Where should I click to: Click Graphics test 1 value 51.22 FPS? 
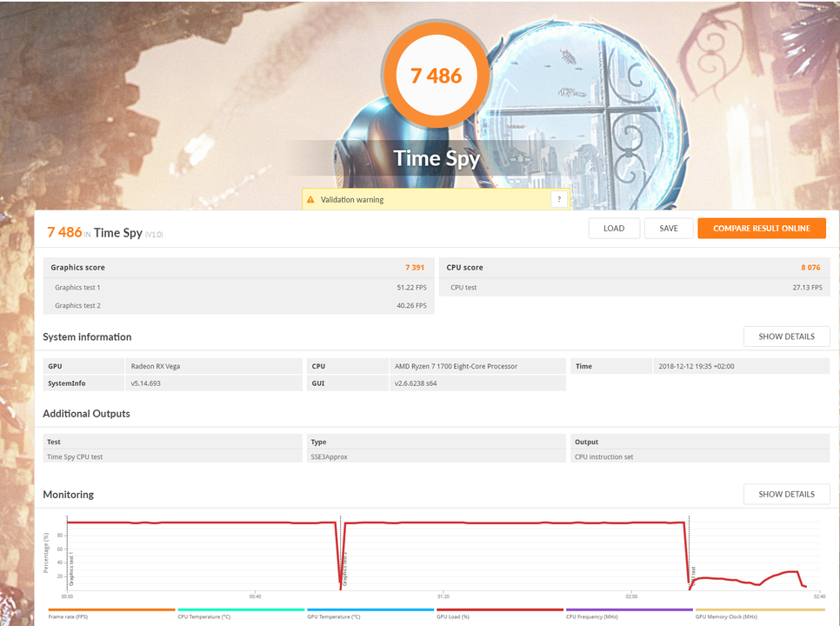(x=411, y=288)
